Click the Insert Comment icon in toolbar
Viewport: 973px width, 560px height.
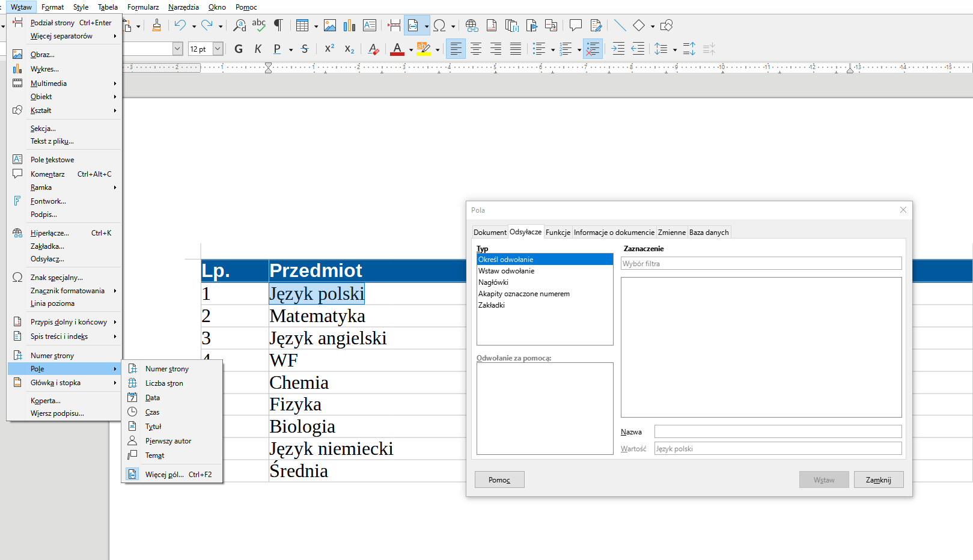(576, 25)
